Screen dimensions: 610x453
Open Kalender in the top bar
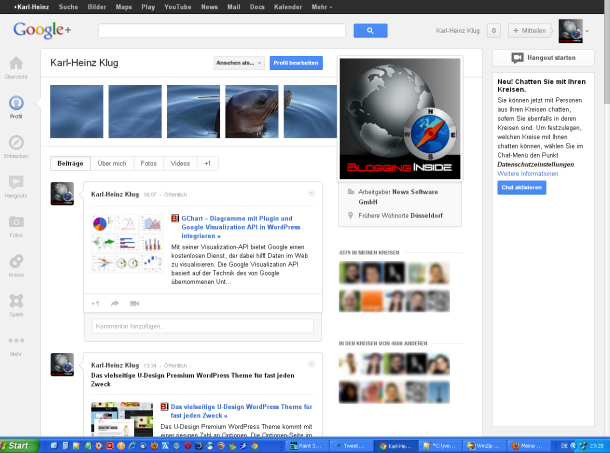[x=288, y=7]
